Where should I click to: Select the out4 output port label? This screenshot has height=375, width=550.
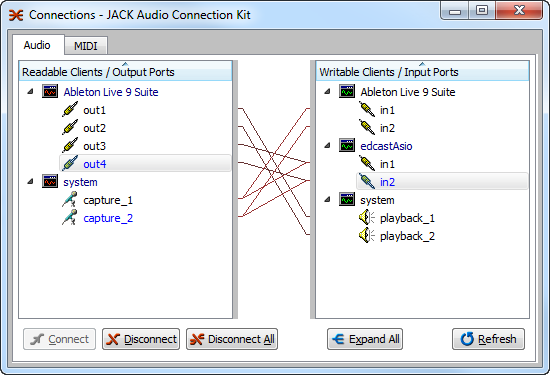[x=94, y=164]
